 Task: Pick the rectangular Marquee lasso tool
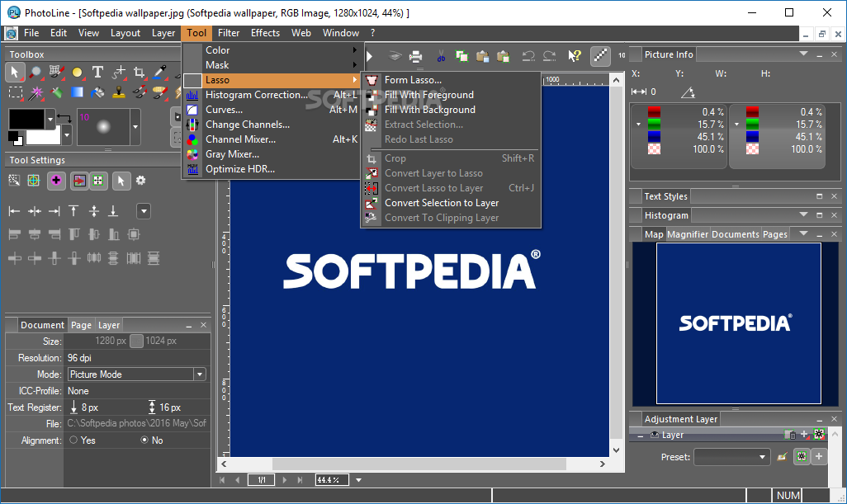15,93
